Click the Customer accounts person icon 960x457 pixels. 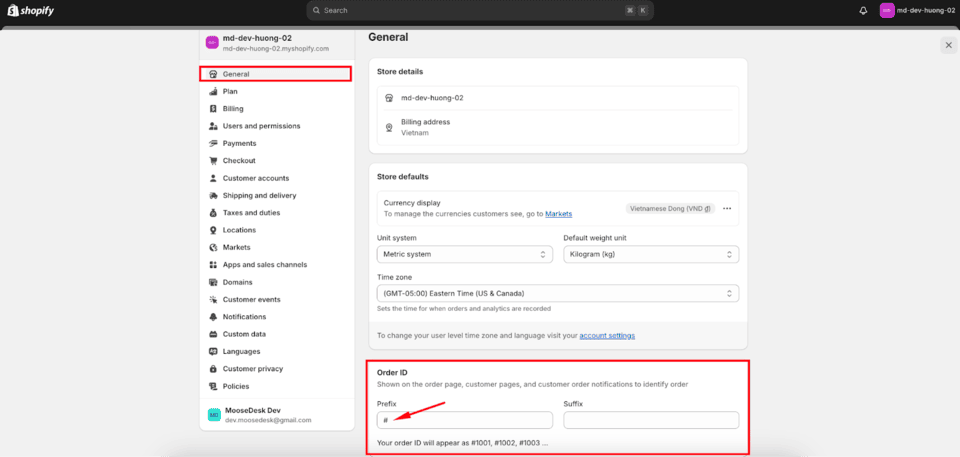pos(213,178)
